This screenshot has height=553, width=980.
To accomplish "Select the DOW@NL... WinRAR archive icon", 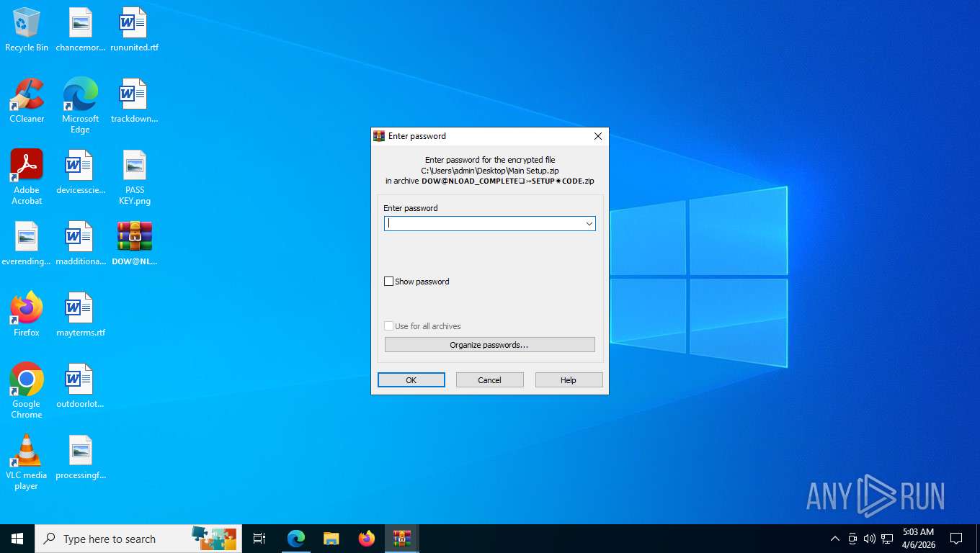I will (x=135, y=243).
